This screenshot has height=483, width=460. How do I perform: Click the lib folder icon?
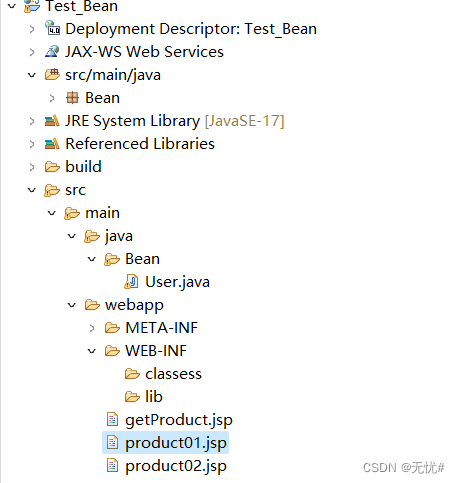pyautogui.click(x=132, y=397)
